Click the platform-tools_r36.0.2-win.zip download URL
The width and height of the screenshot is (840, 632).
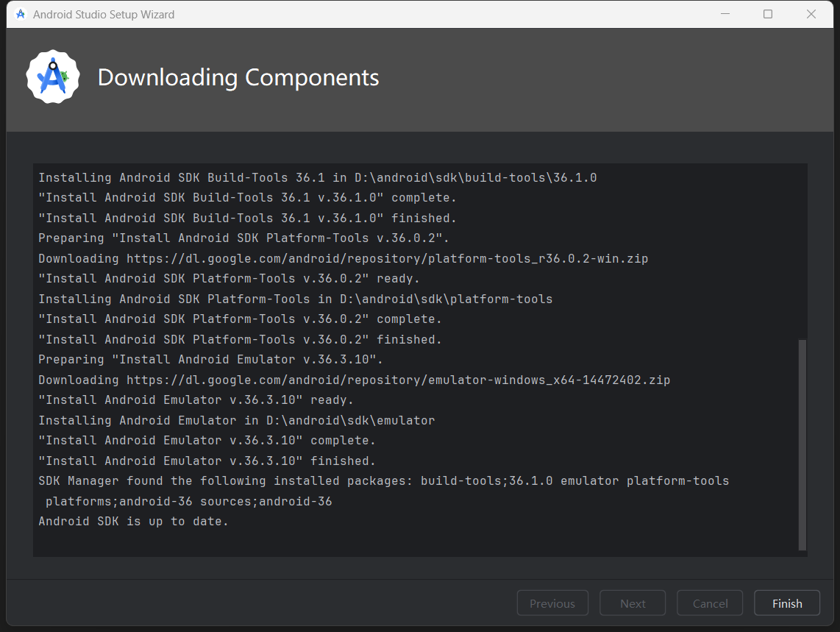(x=387, y=259)
